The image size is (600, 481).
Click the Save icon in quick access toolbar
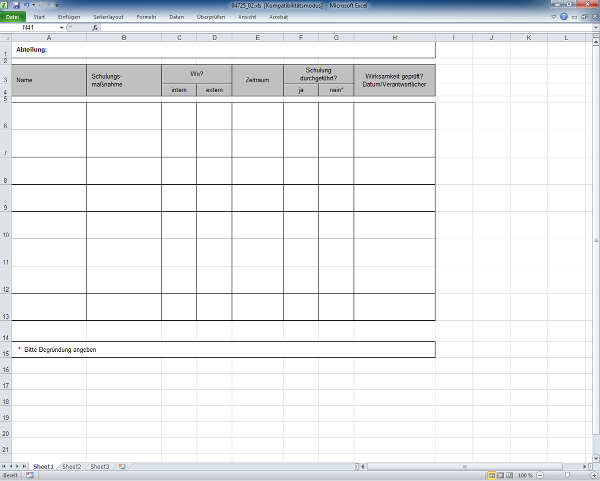point(18,5)
